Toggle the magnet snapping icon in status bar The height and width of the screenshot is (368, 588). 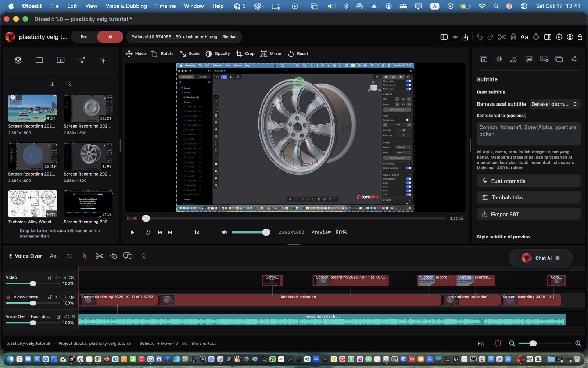pos(498,343)
